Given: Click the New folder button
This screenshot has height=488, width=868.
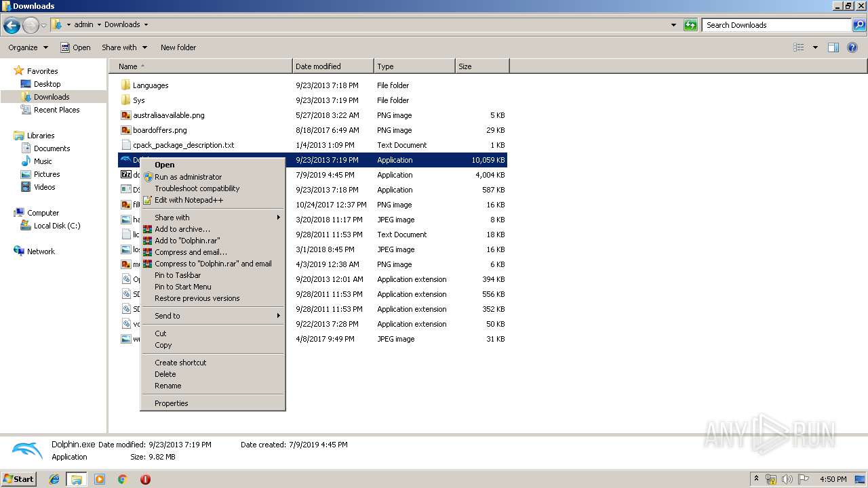Looking at the screenshot, I should [x=178, y=47].
